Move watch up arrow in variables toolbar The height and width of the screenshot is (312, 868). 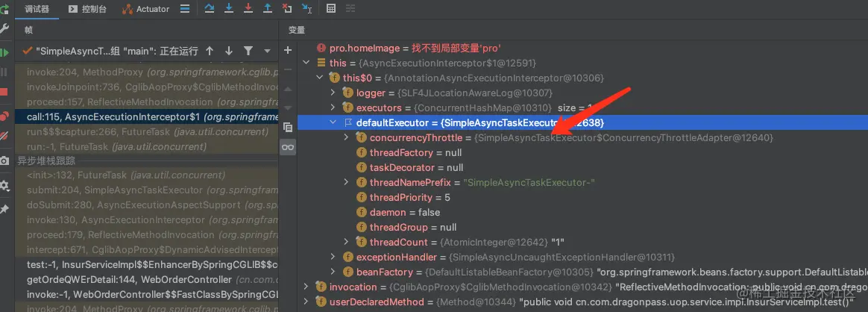click(287, 89)
